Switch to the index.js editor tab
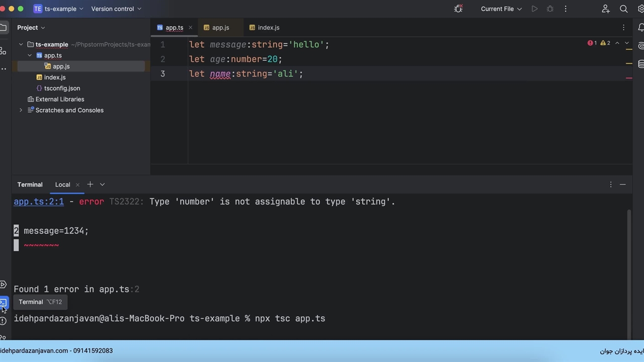The image size is (644, 362). (268, 28)
